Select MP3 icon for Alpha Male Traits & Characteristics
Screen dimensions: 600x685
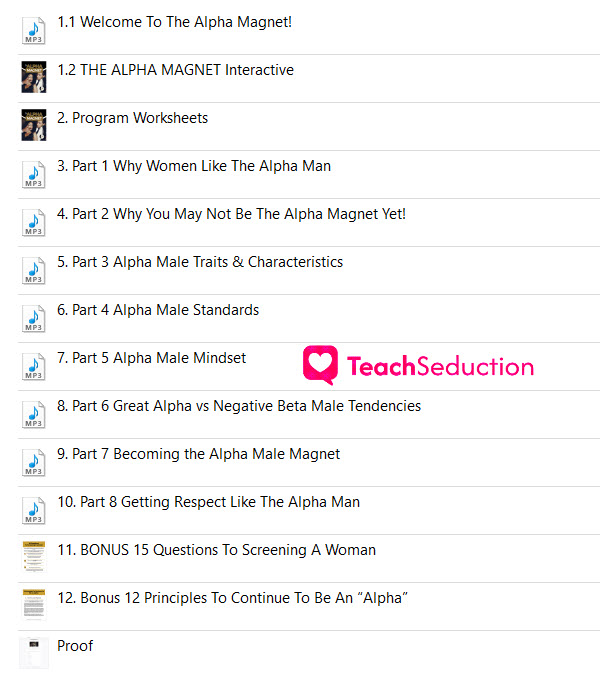pos(34,271)
